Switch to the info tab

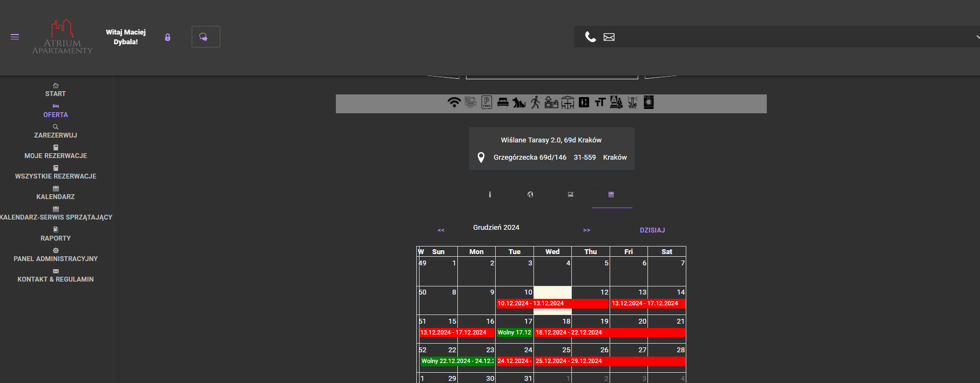[x=490, y=195]
